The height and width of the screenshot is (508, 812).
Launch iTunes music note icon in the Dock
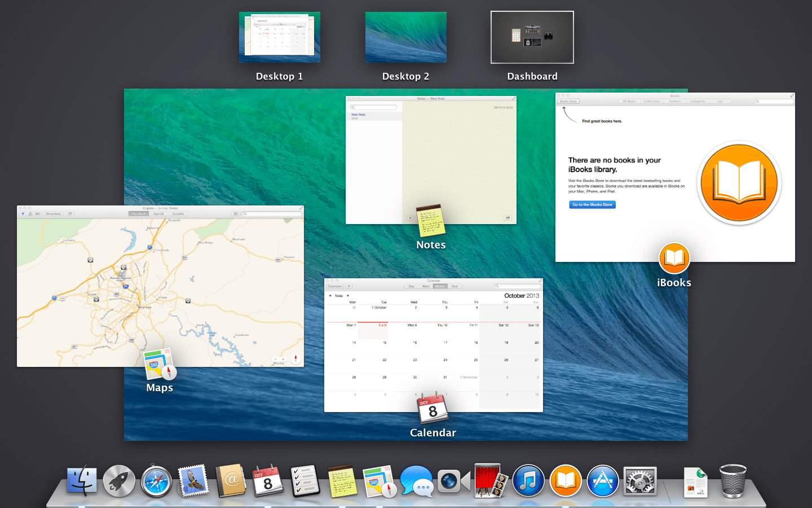pos(528,481)
